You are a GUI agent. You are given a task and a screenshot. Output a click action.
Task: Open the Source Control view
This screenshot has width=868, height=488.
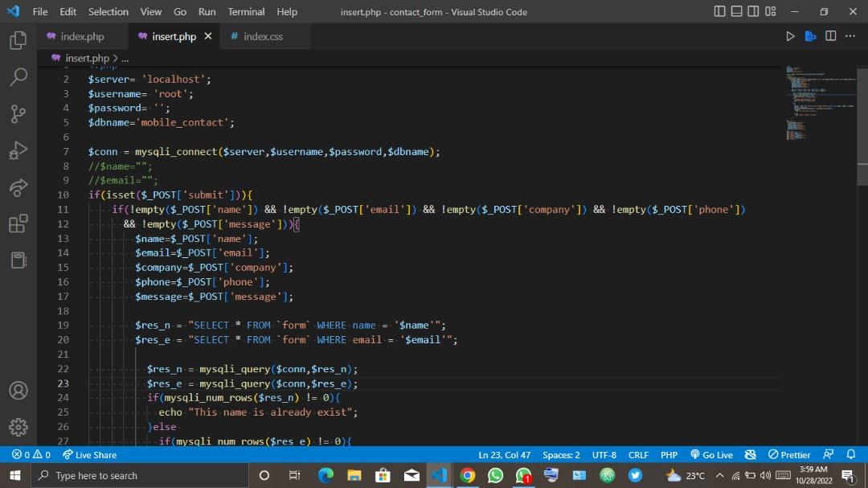tap(18, 114)
